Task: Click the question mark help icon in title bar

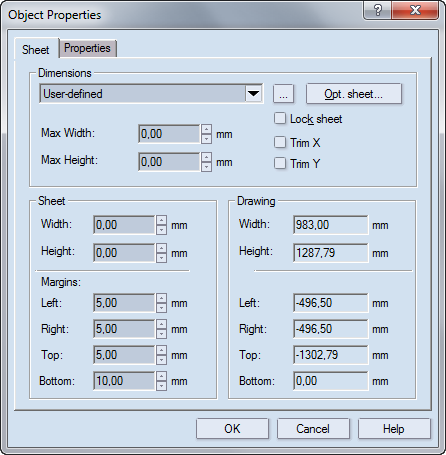Action: 378,10
